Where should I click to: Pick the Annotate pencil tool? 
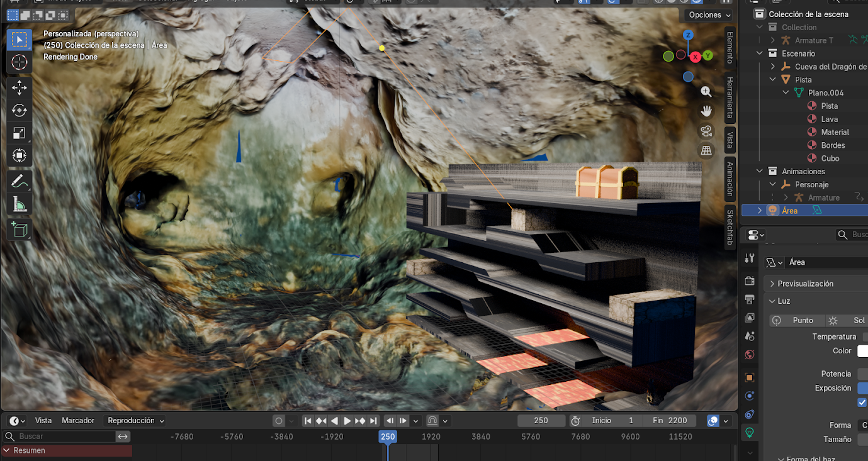19,181
